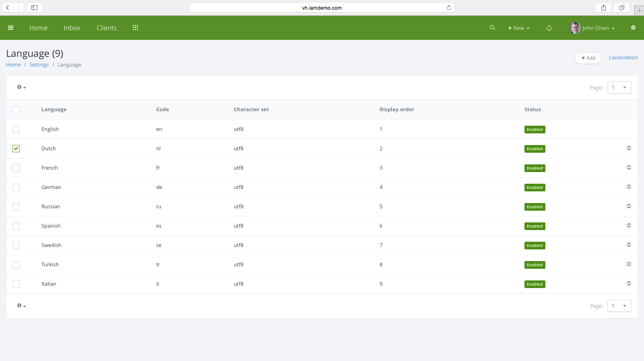The height and width of the screenshot is (361, 644).
Task: Go to Home in the navigation bar
Action: (38, 28)
